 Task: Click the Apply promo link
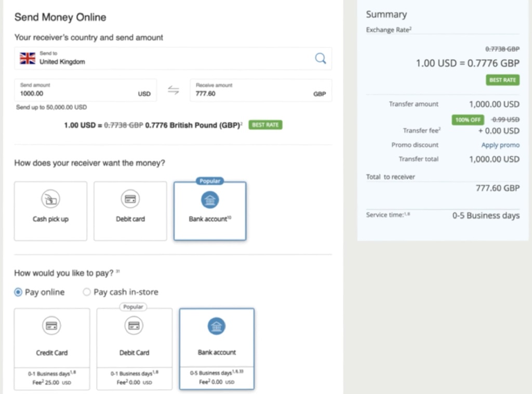tap(500, 145)
